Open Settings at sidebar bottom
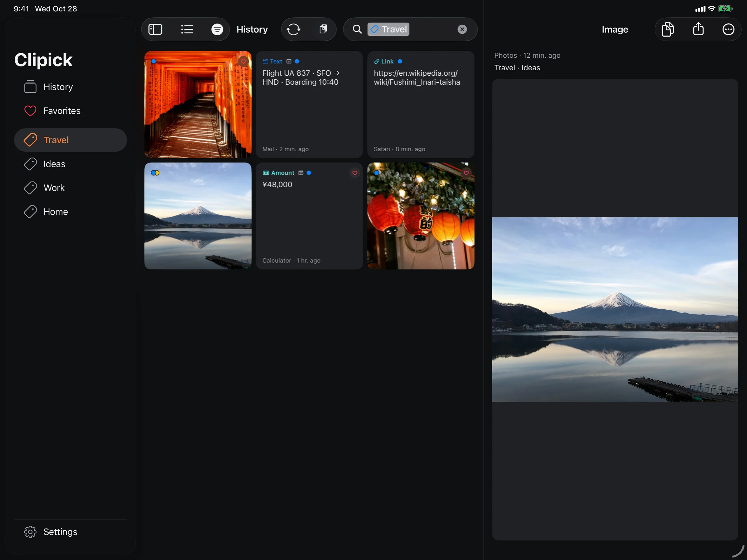 [x=70, y=532]
